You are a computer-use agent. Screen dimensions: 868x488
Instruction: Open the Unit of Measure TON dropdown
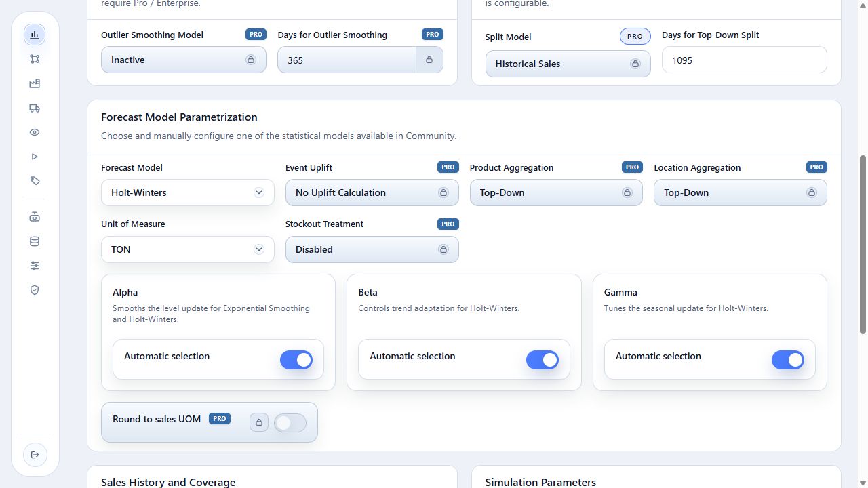188,249
